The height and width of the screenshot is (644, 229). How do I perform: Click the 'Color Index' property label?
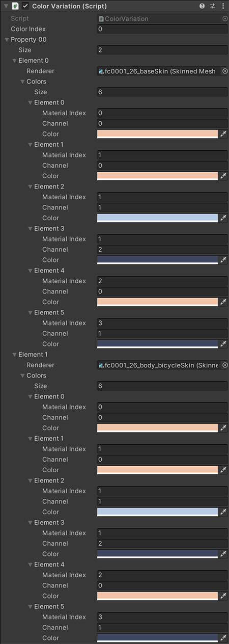28,29
